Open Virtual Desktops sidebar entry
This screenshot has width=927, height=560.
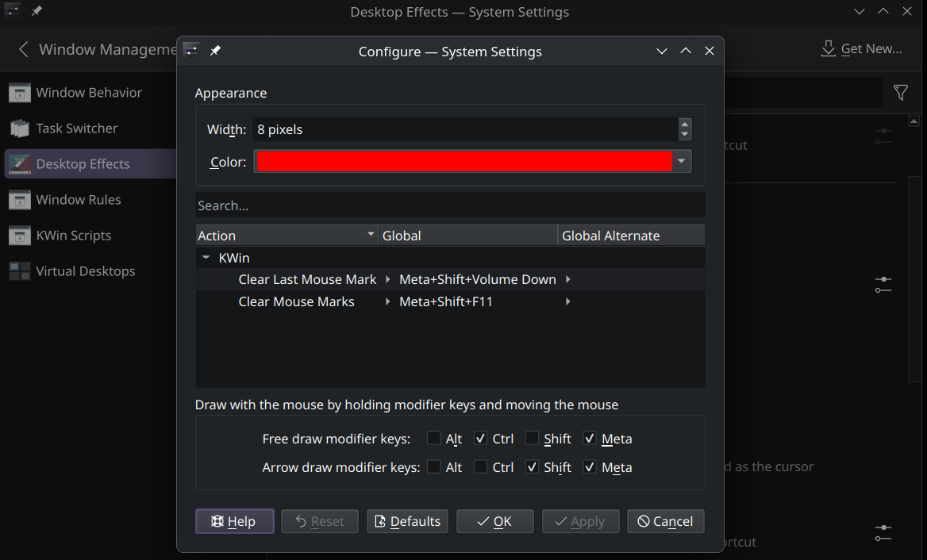click(89, 271)
